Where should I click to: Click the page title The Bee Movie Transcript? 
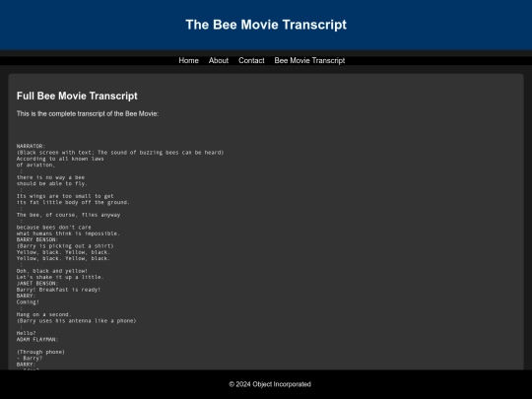tap(266, 25)
